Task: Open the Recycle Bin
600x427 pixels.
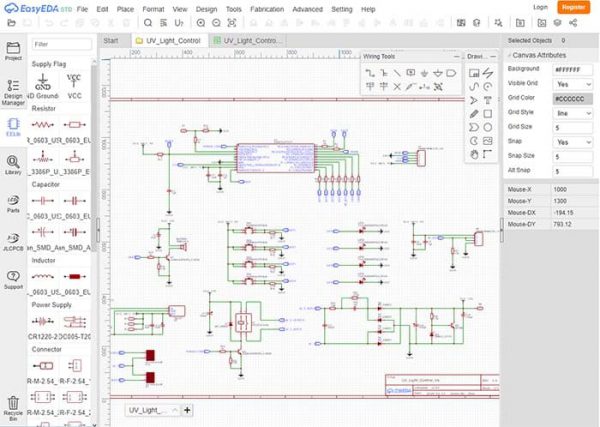Action: [x=13, y=406]
